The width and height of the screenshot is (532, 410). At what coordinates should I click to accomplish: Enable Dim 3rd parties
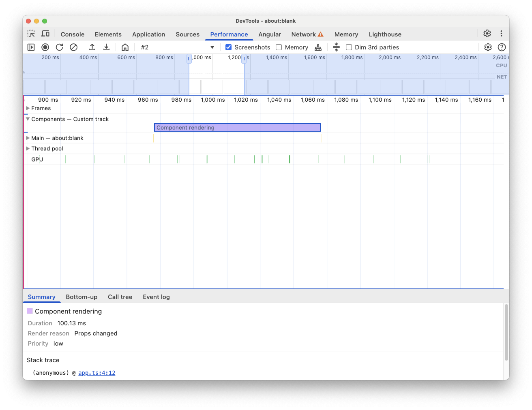349,47
